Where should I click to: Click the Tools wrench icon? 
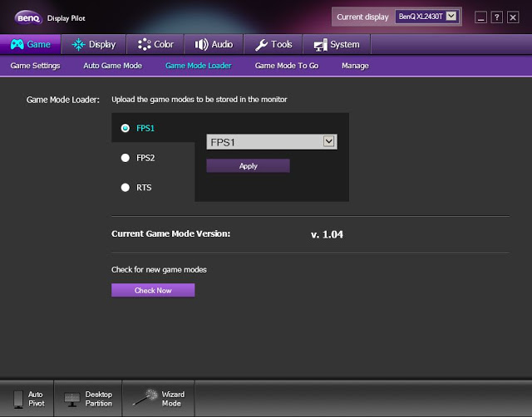pyautogui.click(x=261, y=45)
